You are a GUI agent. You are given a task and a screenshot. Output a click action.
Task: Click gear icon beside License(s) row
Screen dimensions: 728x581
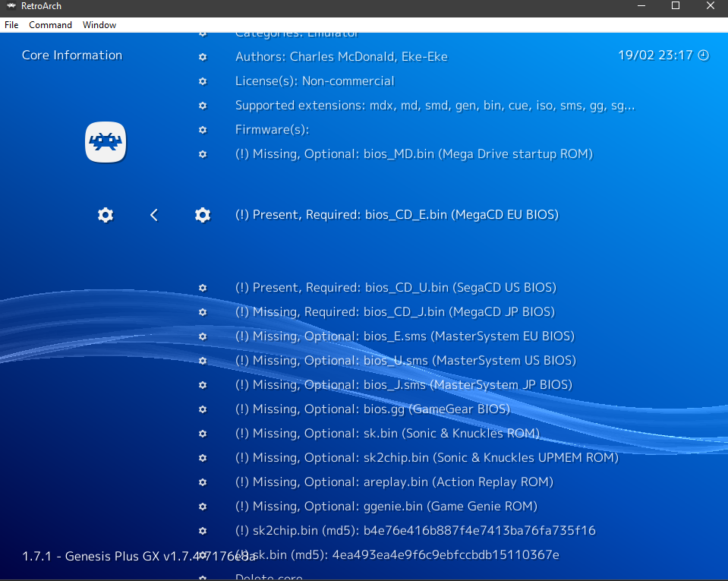[x=203, y=81]
